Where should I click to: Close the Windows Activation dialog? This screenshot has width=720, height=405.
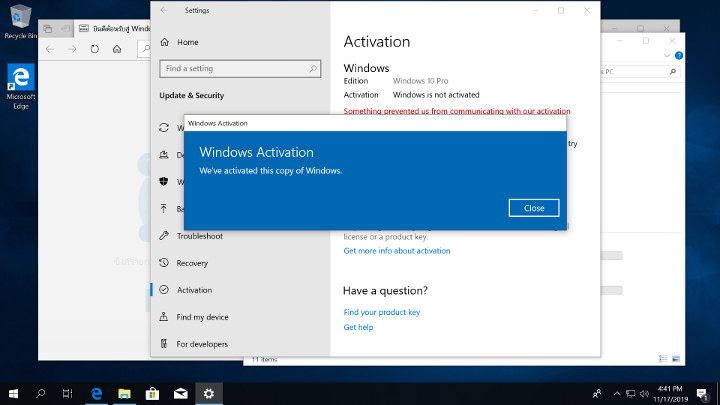pos(534,208)
